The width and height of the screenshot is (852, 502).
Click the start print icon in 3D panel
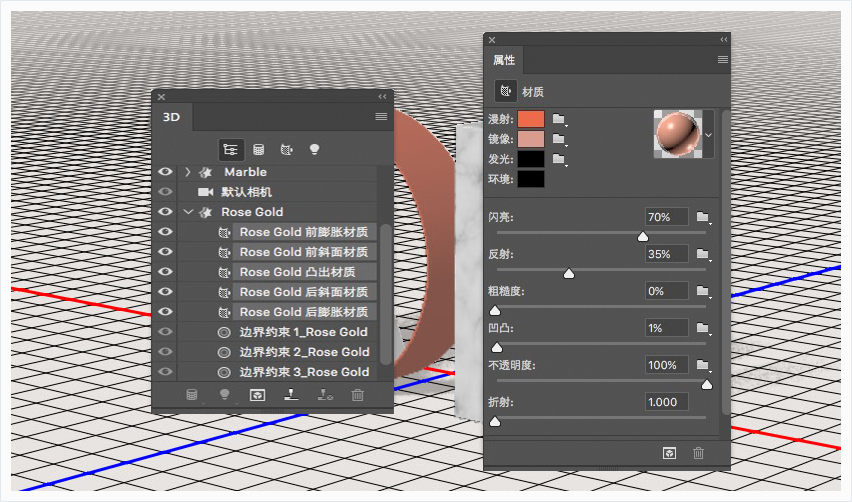291,395
